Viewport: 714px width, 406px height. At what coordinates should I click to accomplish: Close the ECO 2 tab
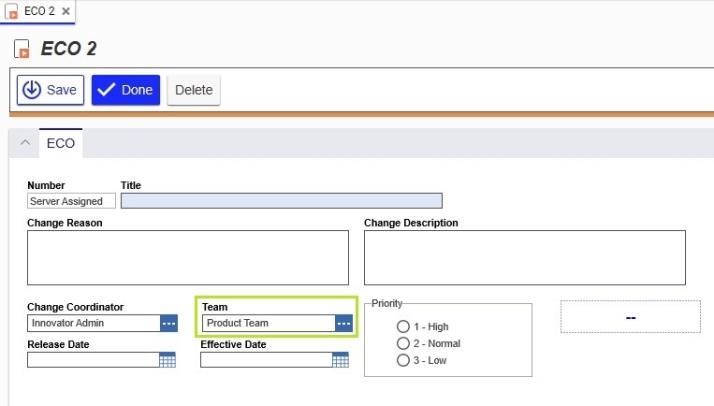click(x=66, y=11)
